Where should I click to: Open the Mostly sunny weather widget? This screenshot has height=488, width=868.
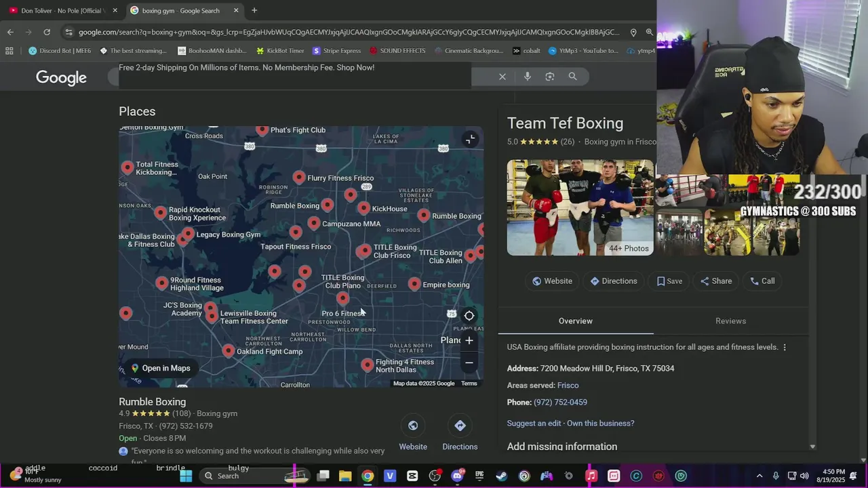click(34, 476)
